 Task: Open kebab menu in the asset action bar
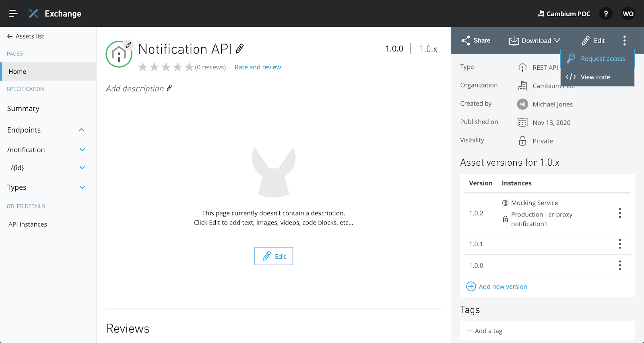click(624, 40)
